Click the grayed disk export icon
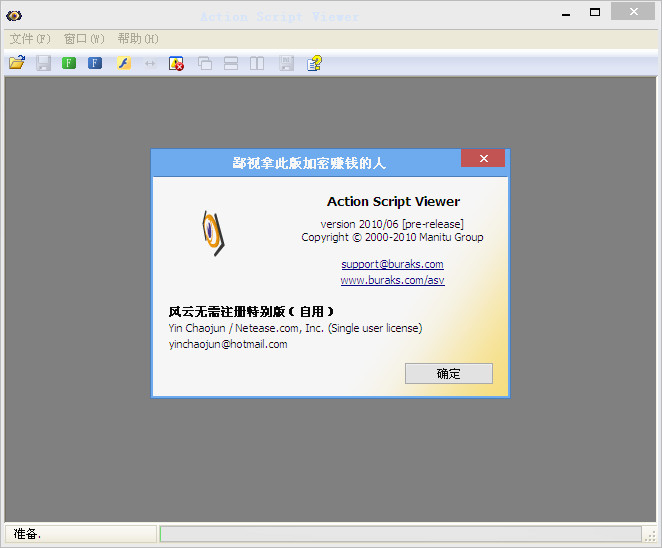662x548 pixels. click(286, 63)
